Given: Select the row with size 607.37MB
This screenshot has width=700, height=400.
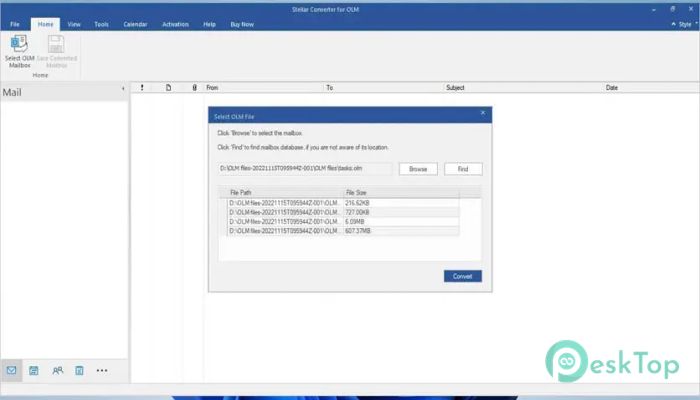Looking at the screenshot, I should 343,231.
